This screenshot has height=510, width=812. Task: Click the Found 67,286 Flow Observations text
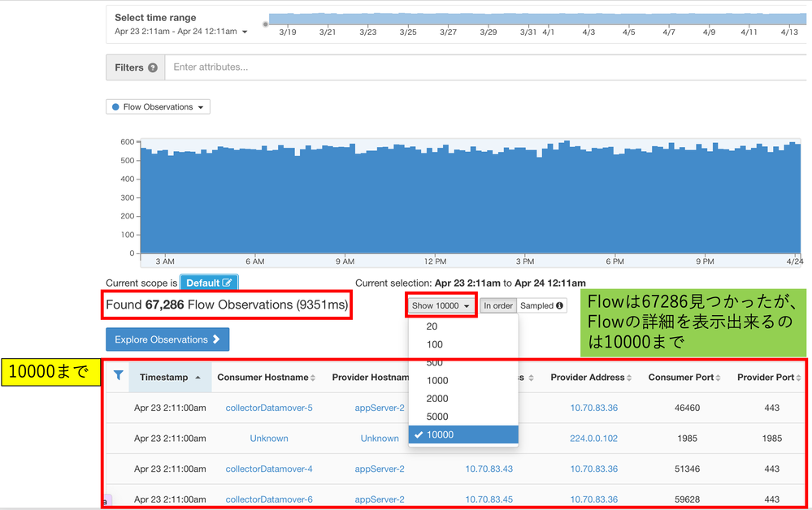227,305
